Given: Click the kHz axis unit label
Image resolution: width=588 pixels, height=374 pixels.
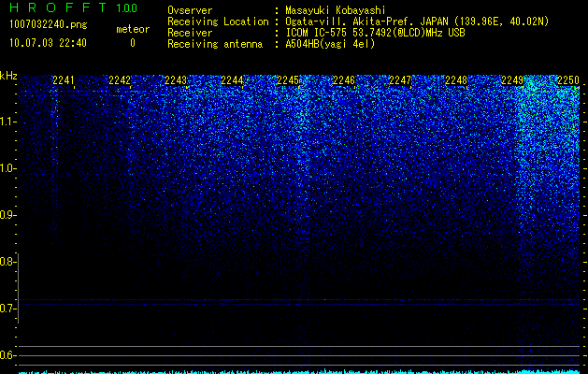Looking at the screenshot, I should click(x=8, y=76).
